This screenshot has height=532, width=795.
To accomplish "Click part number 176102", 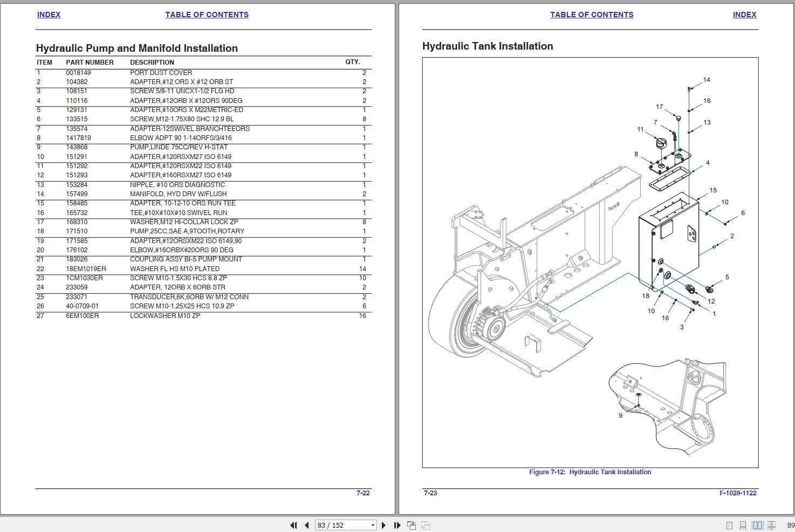I will [x=77, y=250].
